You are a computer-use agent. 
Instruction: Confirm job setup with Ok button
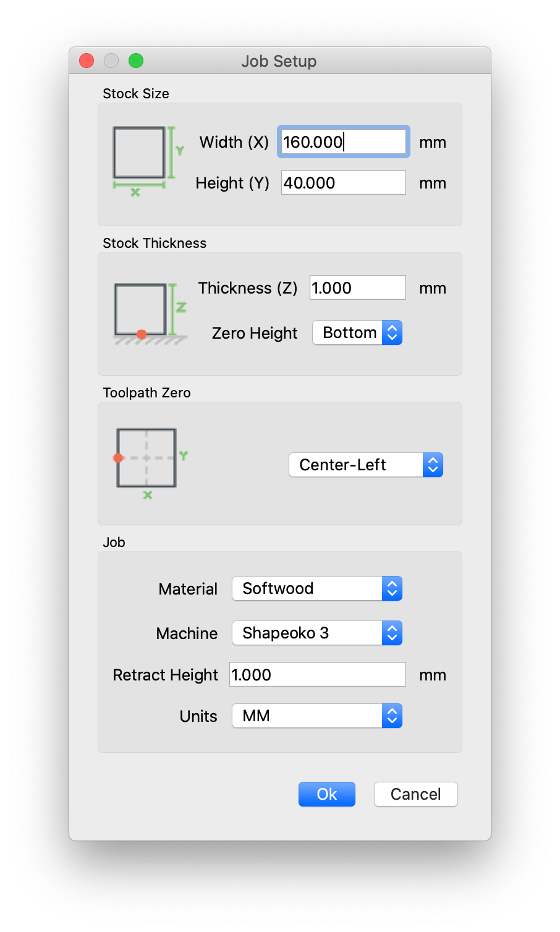(x=327, y=794)
